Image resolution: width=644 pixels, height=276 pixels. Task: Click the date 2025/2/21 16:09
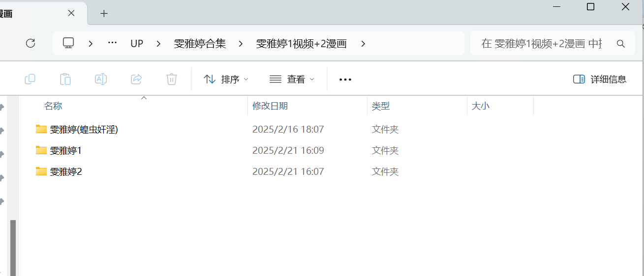click(x=288, y=151)
